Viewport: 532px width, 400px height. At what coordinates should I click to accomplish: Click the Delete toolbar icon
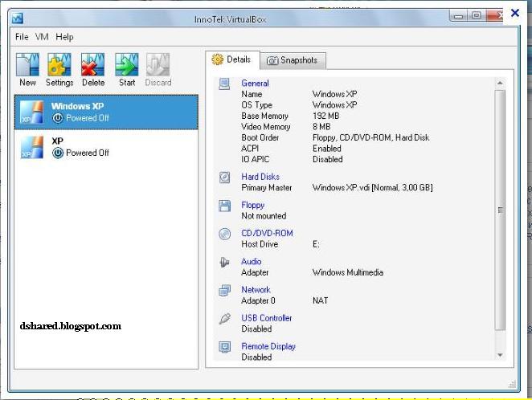point(93,64)
